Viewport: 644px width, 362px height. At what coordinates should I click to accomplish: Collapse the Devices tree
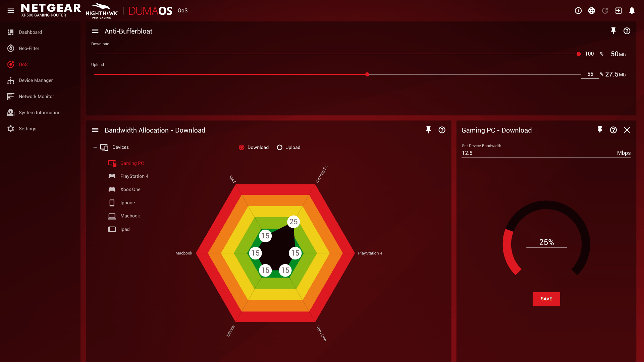95,147
